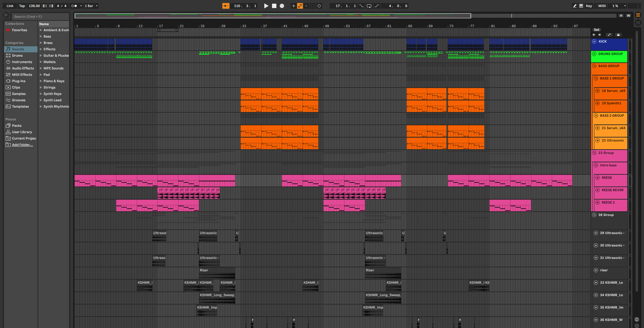The height and width of the screenshot is (328, 644).
Task: Toggle Key Map Mode
Action: click(x=589, y=6)
